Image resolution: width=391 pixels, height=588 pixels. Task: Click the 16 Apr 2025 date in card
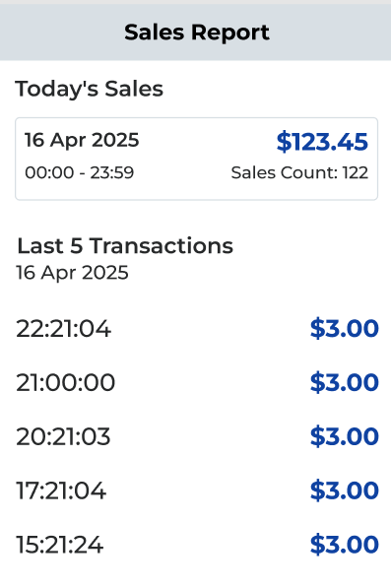point(82,140)
